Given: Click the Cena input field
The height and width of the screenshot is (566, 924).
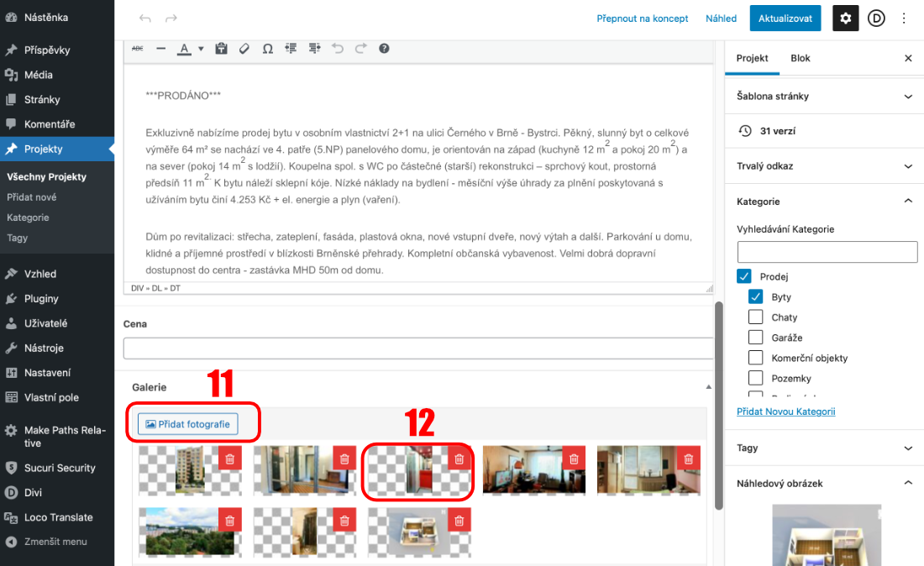Looking at the screenshot, I should click(417, 349).
